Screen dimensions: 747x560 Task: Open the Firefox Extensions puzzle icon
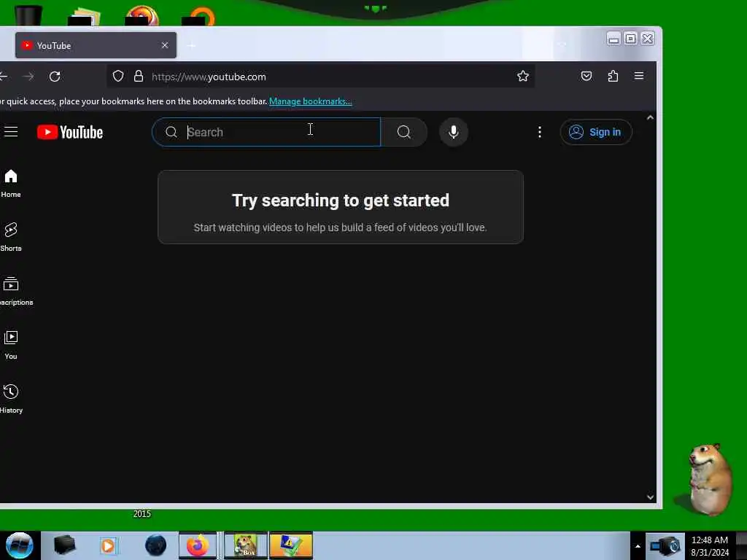(x=613, y=76)
